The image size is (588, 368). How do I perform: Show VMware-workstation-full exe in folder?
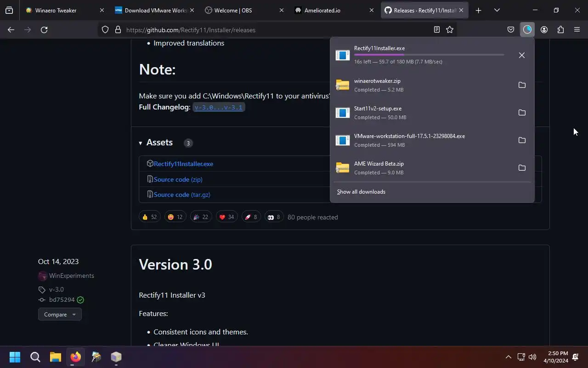[522, 140]
